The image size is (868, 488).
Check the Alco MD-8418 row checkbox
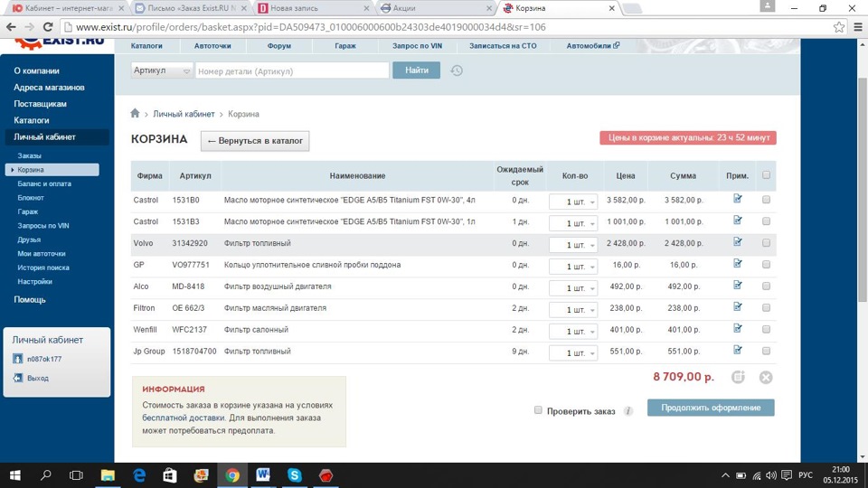tap(766, 286)
